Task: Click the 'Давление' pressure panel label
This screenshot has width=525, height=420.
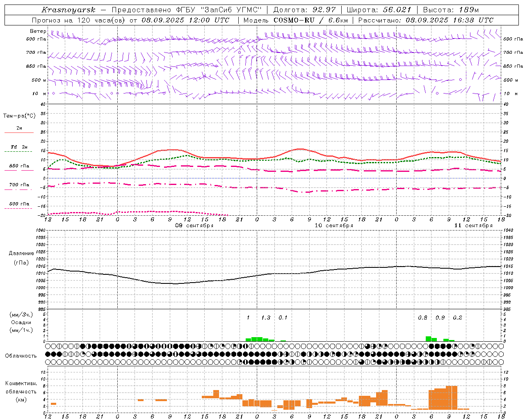Action: pyautogui.click(x=21, y=253)
